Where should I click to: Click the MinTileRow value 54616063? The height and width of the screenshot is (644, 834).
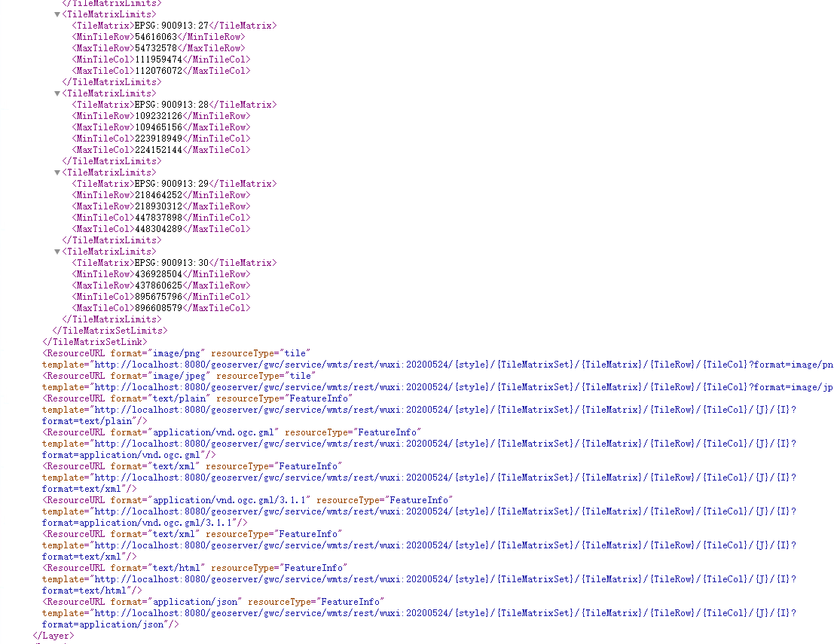pyautogui.click(x=155, y=37)
